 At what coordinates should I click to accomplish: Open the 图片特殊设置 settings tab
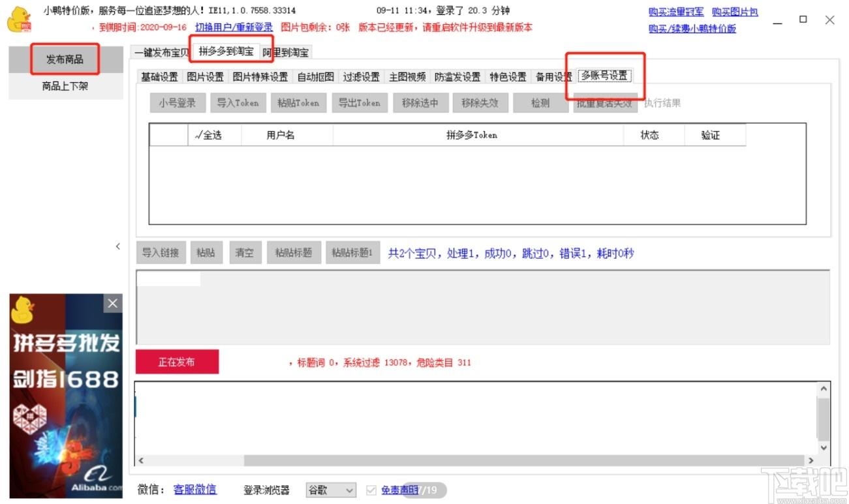tap(260, 77)
